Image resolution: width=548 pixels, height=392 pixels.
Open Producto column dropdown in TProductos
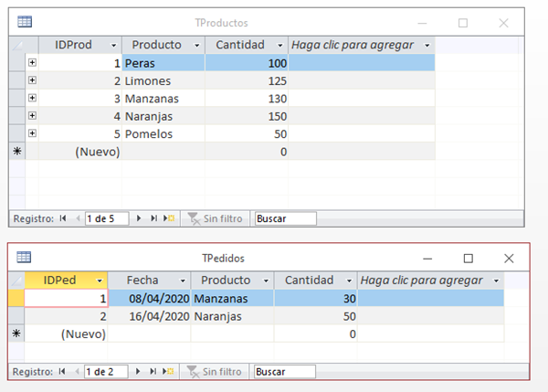point(196,46)
